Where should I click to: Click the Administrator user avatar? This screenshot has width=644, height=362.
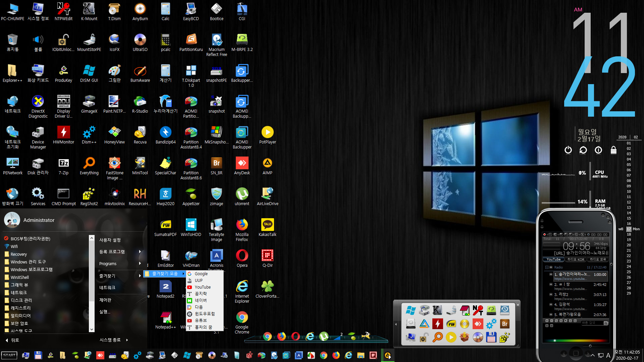click(x=12, y=220)
